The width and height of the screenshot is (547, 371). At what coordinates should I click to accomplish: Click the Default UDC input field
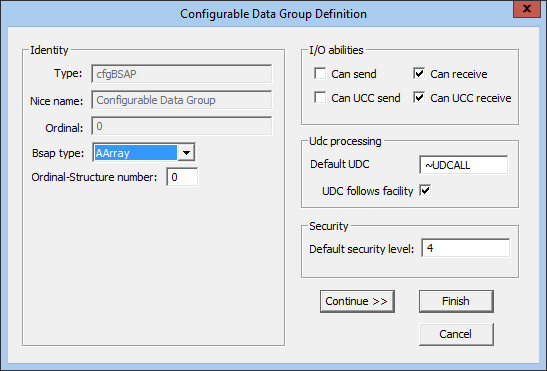click(464, 165)
